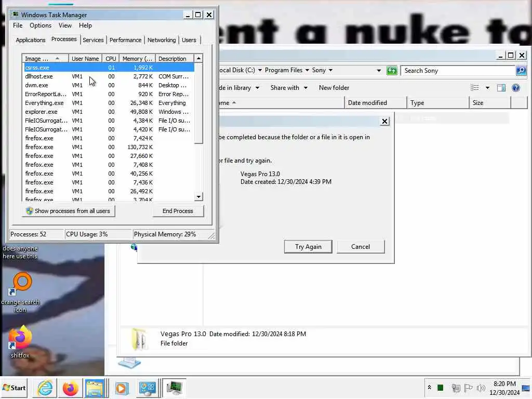Expand Sony breadcrumb dropdown

click(x=330, y=70)
